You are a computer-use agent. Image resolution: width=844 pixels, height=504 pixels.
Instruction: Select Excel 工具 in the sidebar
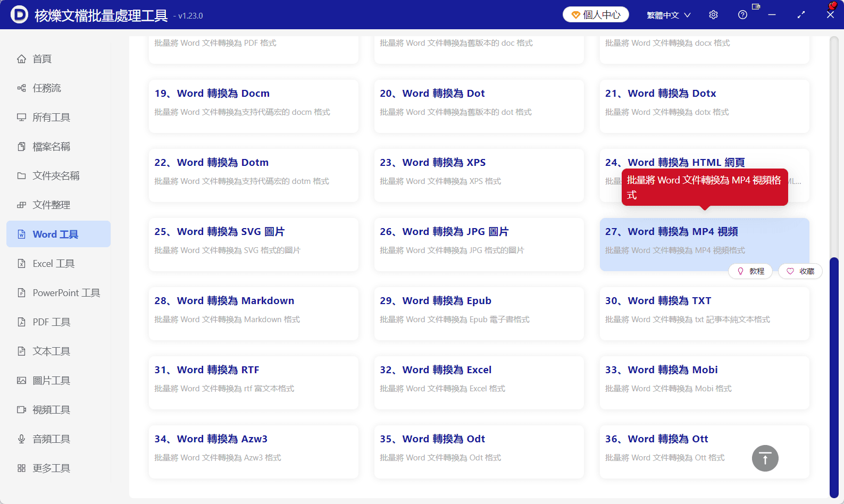59,264
